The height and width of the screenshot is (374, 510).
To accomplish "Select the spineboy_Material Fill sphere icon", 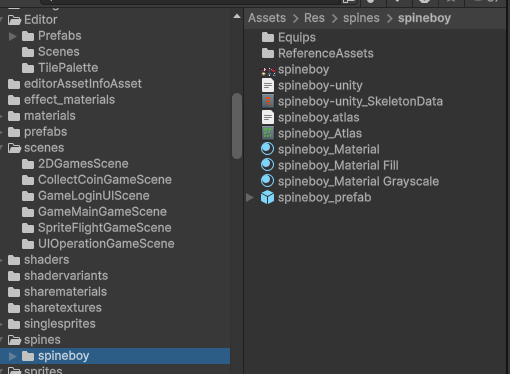I will pos(268,165).
